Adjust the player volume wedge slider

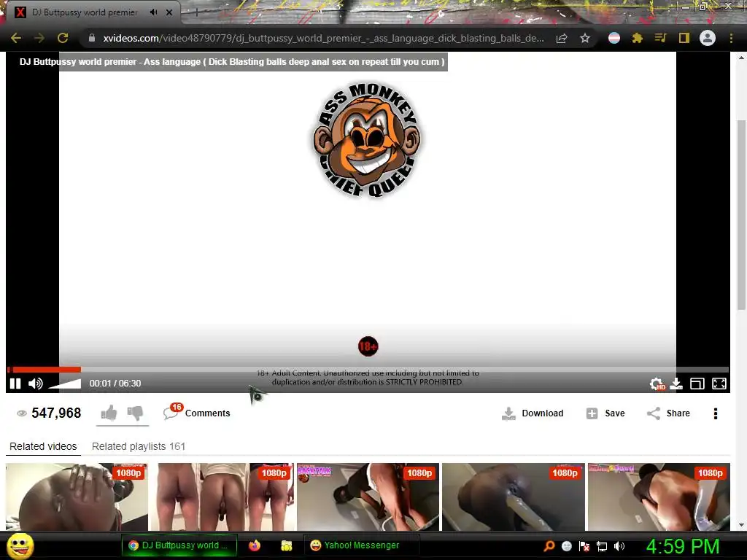pyautogui.click(x=65, y=384)
